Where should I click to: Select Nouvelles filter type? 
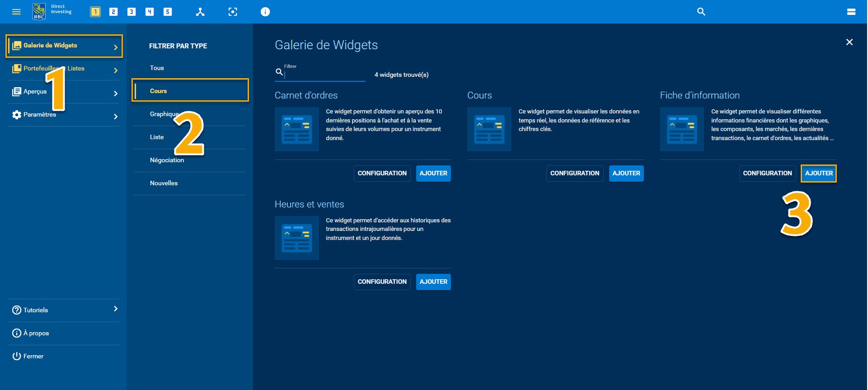click(x=190, y=183)
